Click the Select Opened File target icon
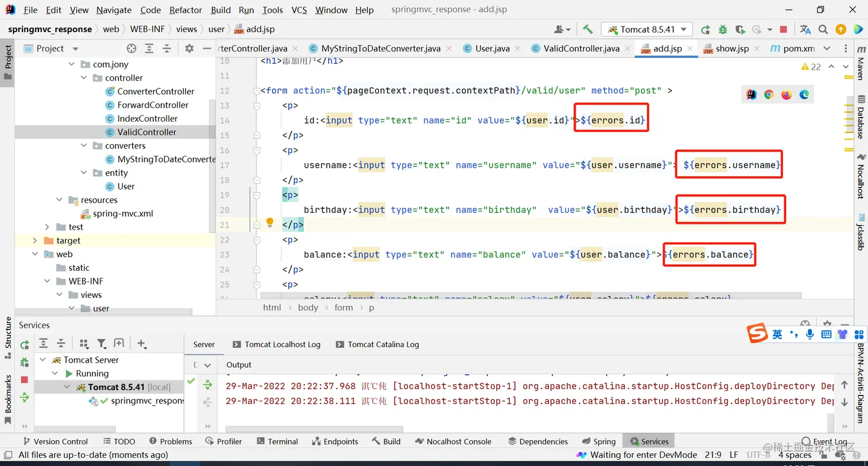This screenshot has width=868, height=466. (x=131, y=48)
